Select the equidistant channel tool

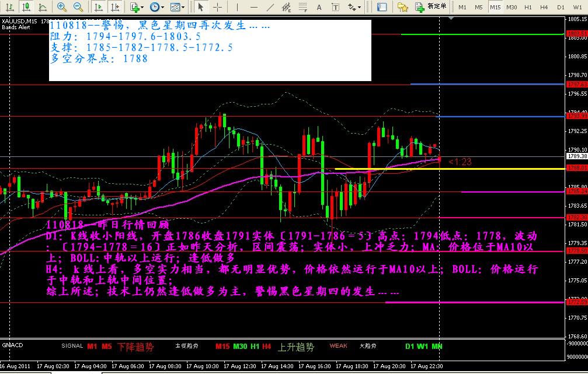pyautogui.click(x=287, y=7)
